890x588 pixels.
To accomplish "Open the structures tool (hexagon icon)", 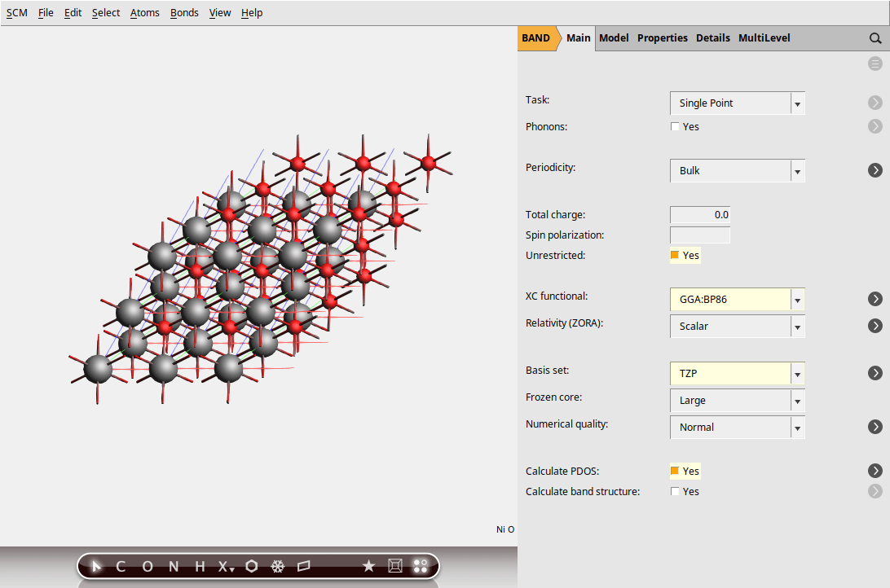I will coord(251,565).
